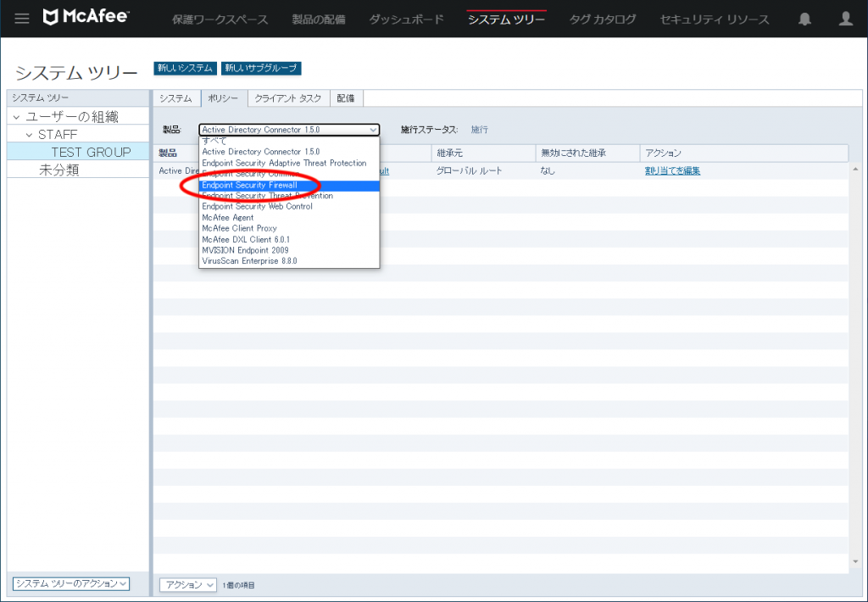Open the user account icon
The height and width of the screenshot is (602, 868).
point(845,19)
